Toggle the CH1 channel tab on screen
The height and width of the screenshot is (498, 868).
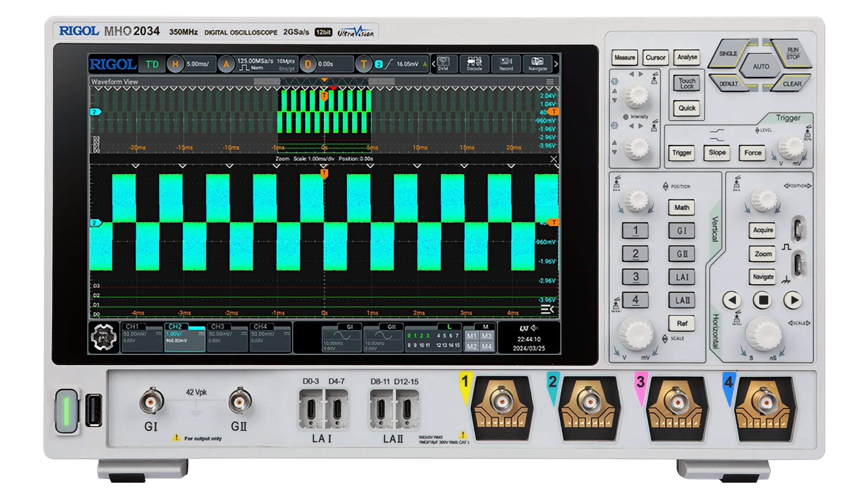point(142,337)
